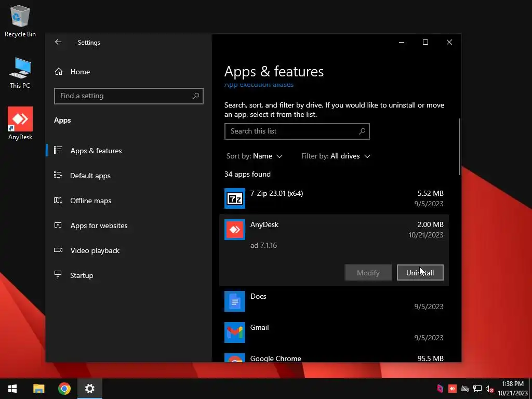532x399 pixels.
Task: Open Apps for websites settings
Action: pyautogui.click(x=129, y=225)
